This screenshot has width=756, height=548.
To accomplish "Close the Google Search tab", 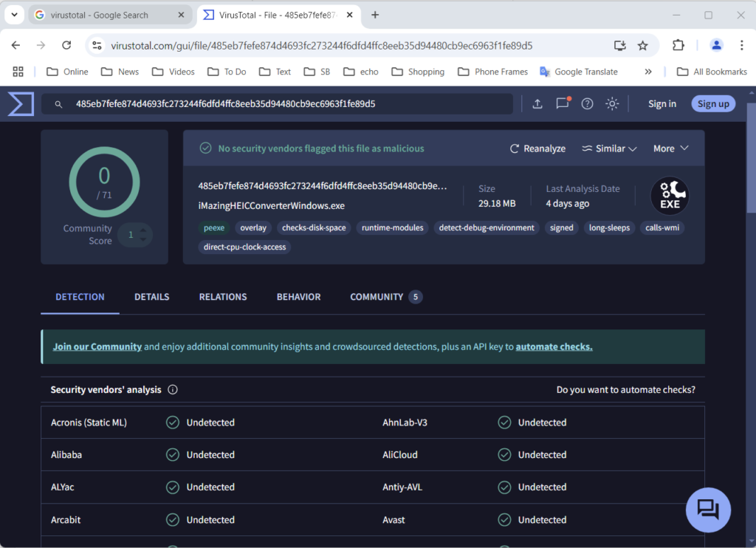I will [x=181, y=15].
